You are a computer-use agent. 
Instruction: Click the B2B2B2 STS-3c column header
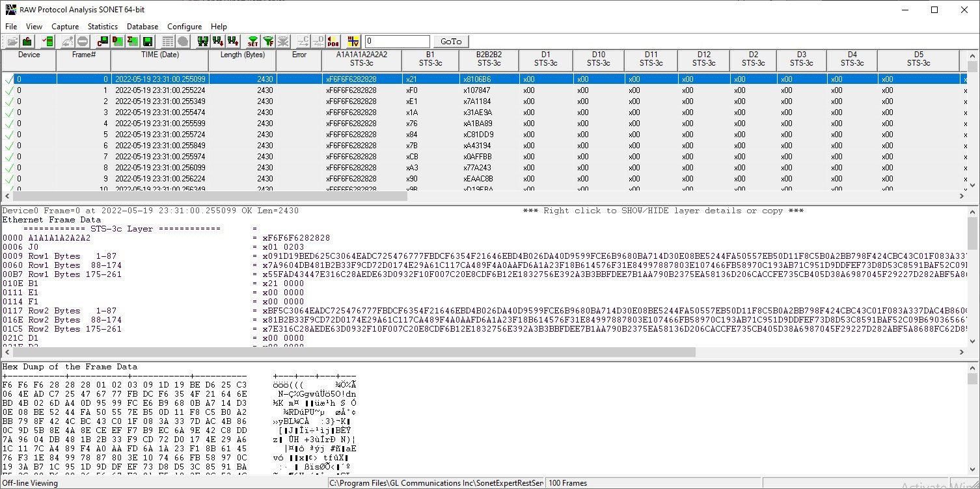(489, 60)
